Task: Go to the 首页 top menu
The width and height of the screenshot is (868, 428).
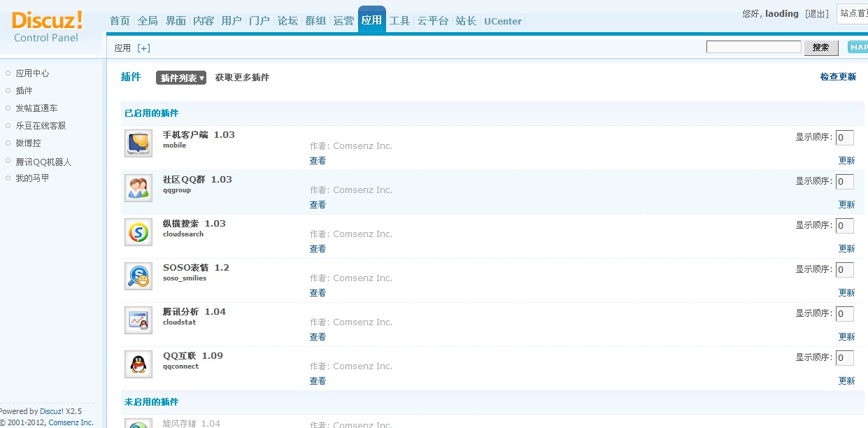Action: click(120, 21)
